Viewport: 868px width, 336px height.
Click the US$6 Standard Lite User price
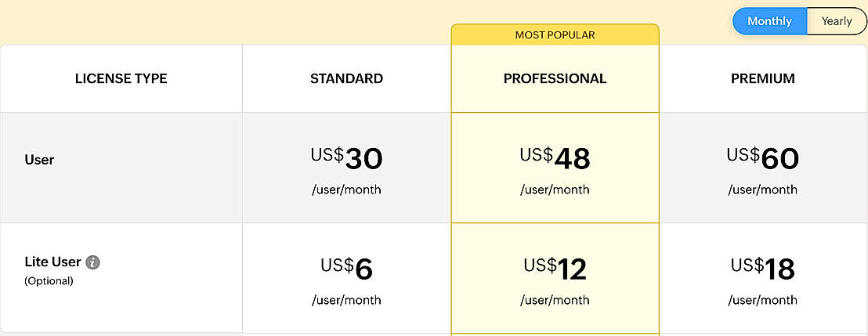pyautogui.click(x=346, y=269)
